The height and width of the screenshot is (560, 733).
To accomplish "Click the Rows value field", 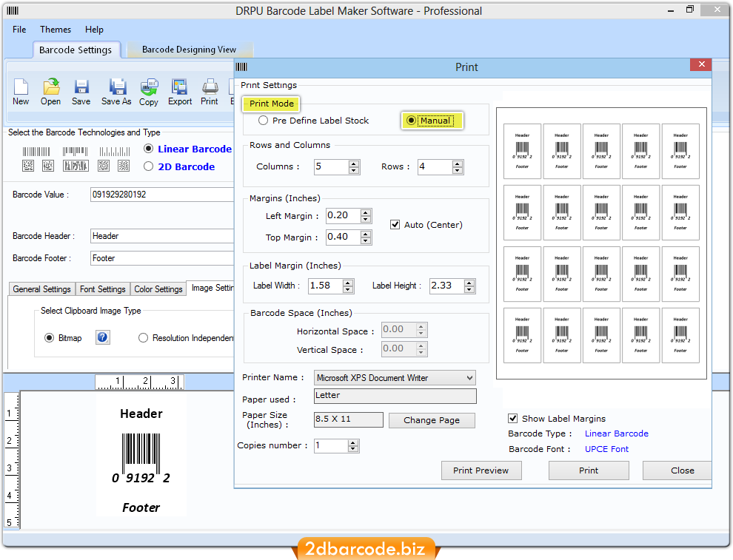I will [435, 166].
